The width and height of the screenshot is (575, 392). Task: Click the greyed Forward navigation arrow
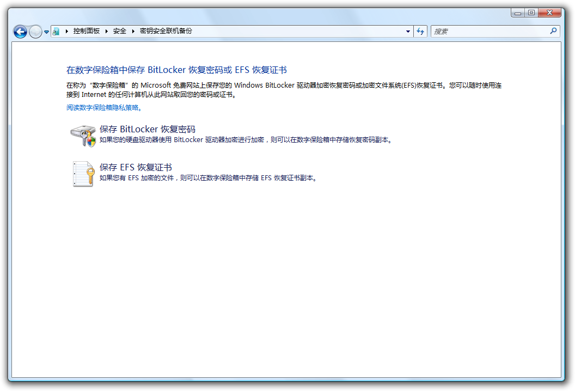(35, 32)
